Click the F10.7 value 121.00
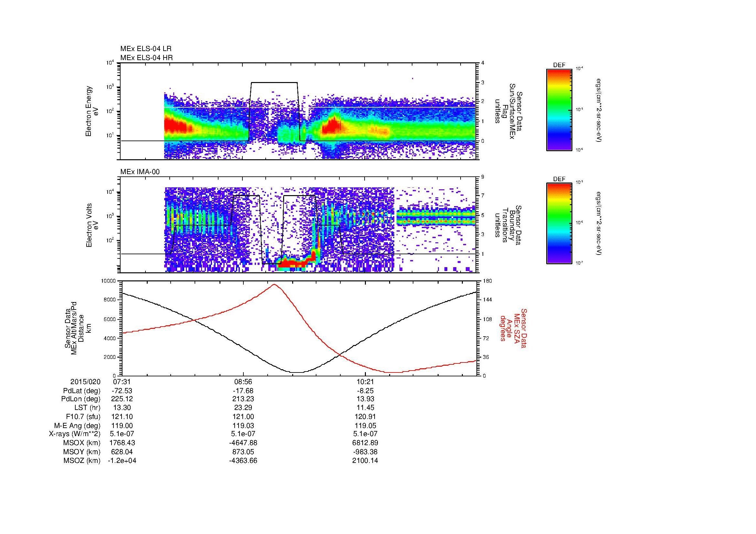This screenshot has width=756, height=534. point(243,416)
